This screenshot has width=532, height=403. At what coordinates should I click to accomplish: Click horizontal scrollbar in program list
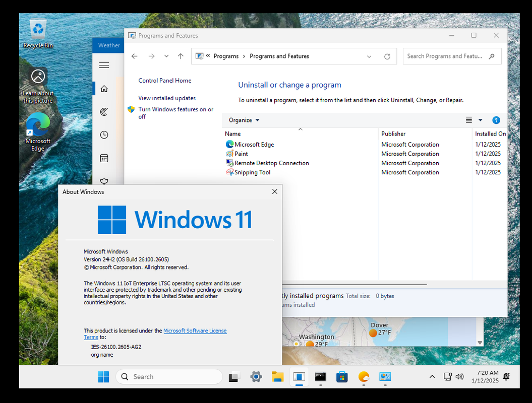[x=354, y=284]
